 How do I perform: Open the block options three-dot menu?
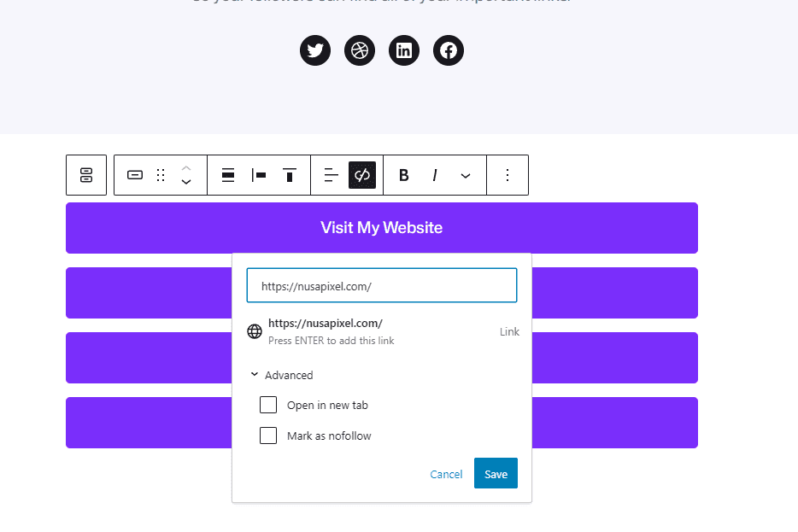click(508, 175)
